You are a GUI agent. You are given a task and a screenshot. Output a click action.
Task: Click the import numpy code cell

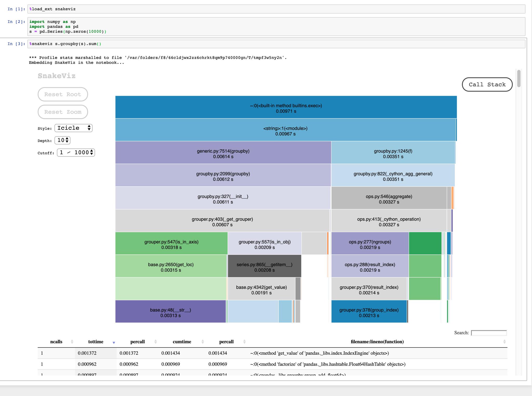[276, 26]
